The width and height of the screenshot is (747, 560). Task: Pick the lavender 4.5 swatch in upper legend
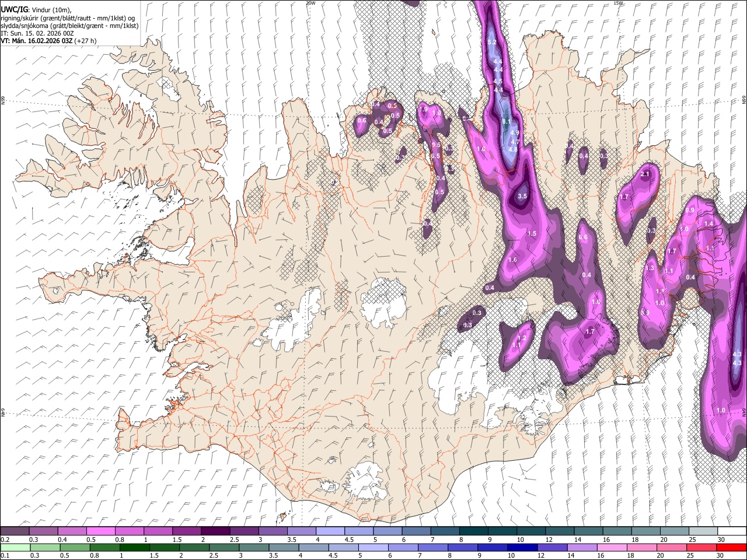coord(359,531)
